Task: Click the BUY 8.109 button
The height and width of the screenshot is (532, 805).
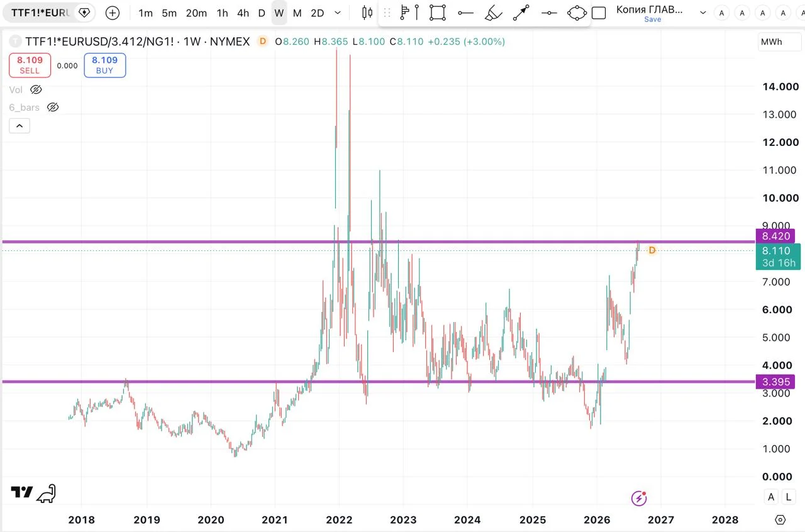Action: [x=104, y=65]
